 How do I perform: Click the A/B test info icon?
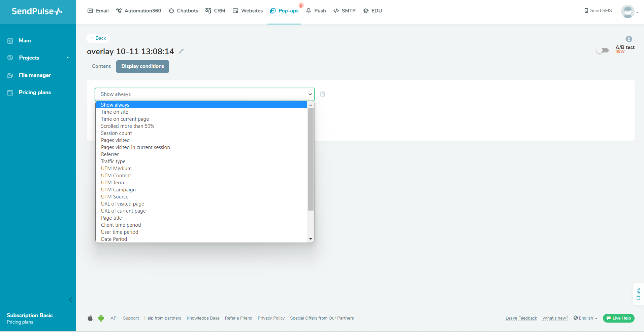[x=629, y=39]
